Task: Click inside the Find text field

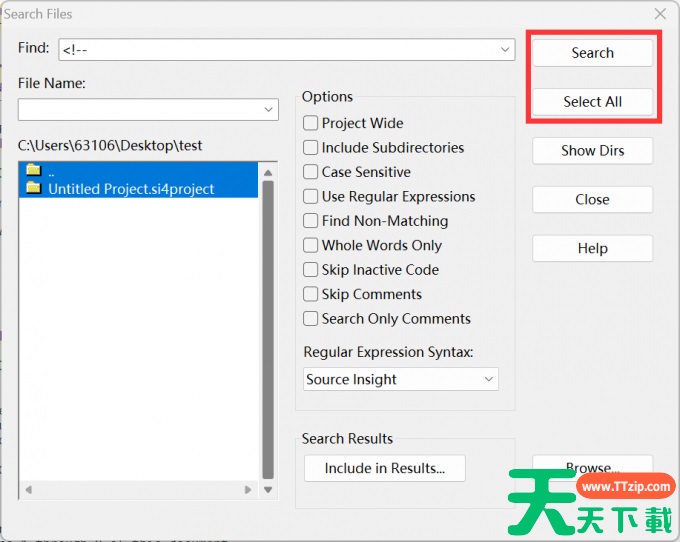Action: coord(280,49)
